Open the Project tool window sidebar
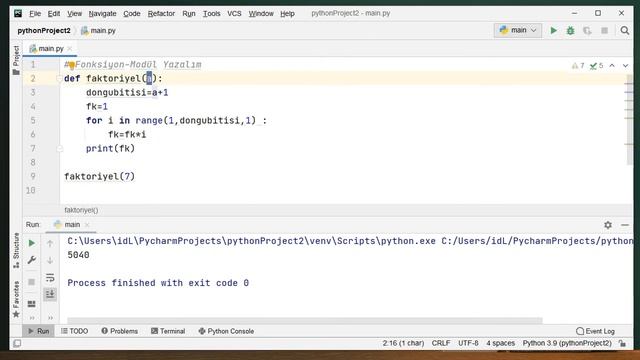Image resolution: width=640 pixels, height=360 pixels. click(16, 60)
